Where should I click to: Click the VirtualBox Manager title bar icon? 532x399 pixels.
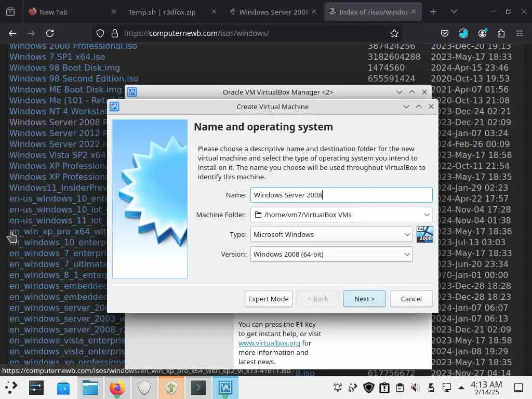coord(132,92)
